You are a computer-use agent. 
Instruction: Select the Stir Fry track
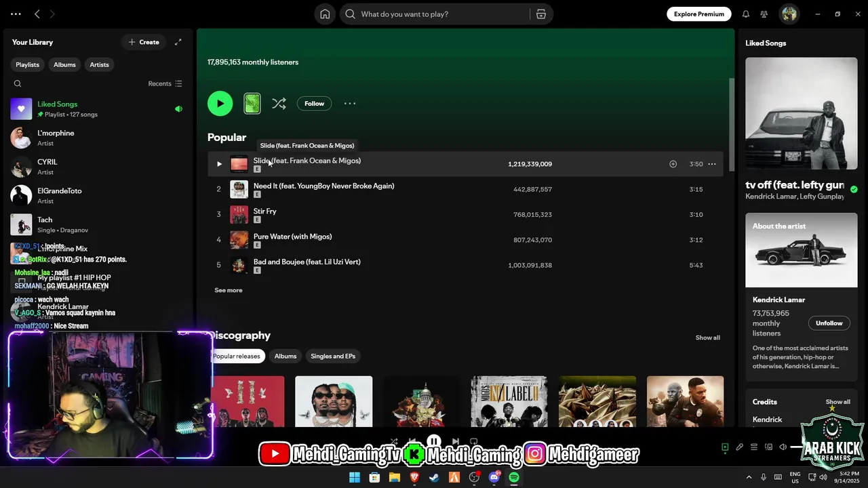click(x=265, y=211)
